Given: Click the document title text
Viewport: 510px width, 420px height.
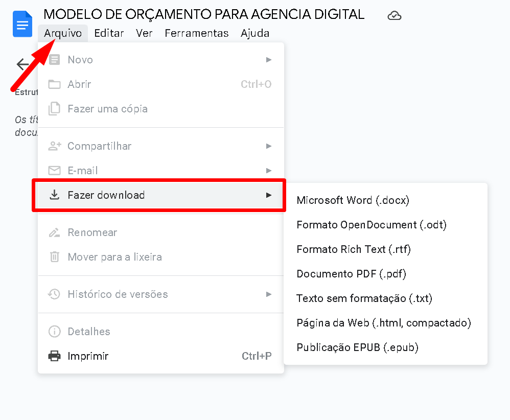Looking at the screenshot, I should [204, 14].
